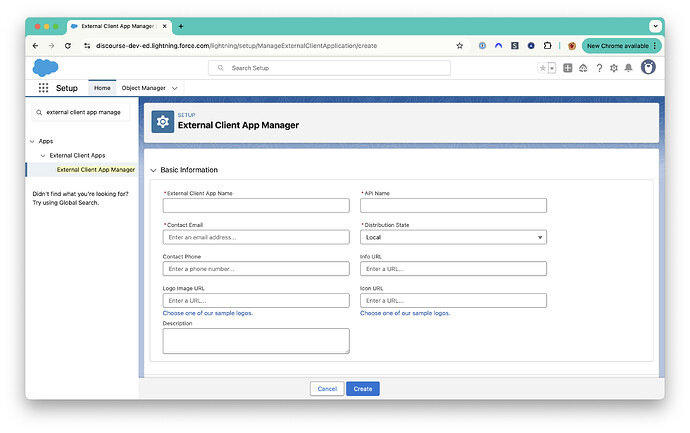Click the Contact Email field
690x433 pixels.
(x=256, y=237)
